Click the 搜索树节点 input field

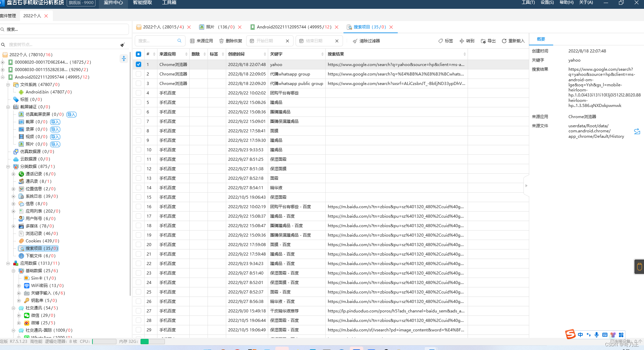coord(63,45)
